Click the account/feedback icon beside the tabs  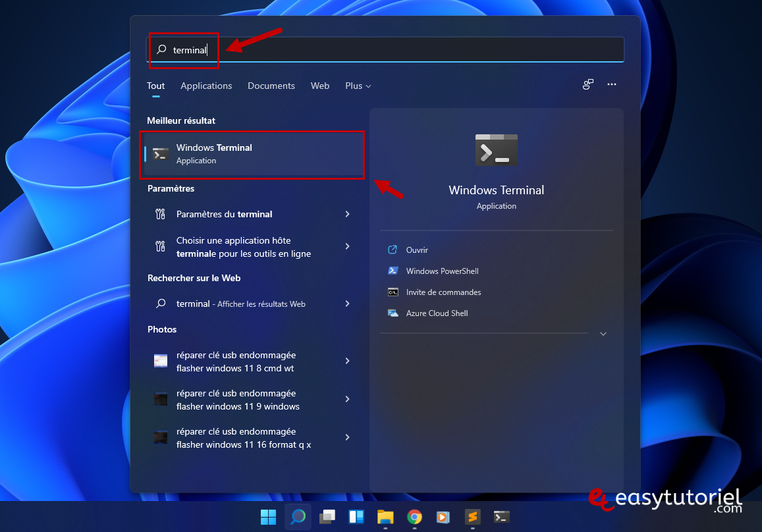click(x=588, y=84)
